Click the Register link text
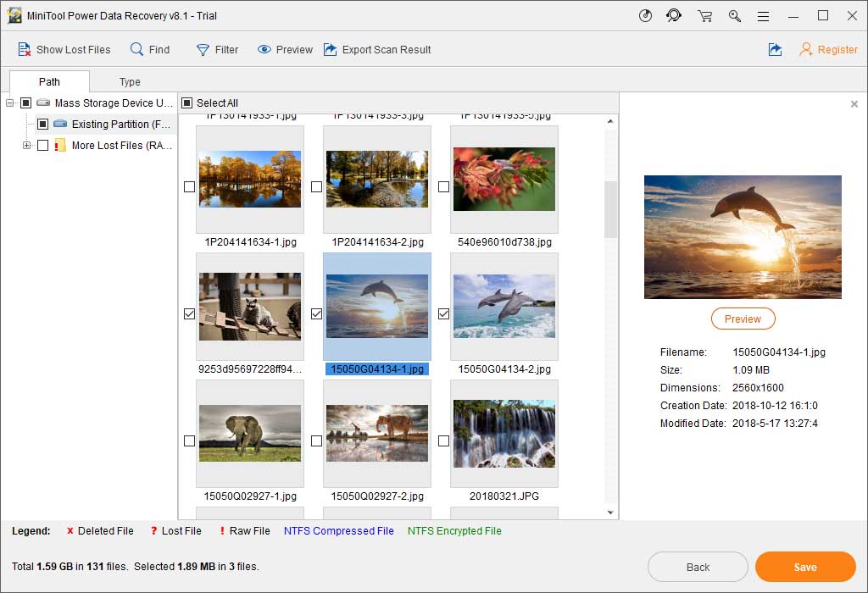 coord(837,50)
